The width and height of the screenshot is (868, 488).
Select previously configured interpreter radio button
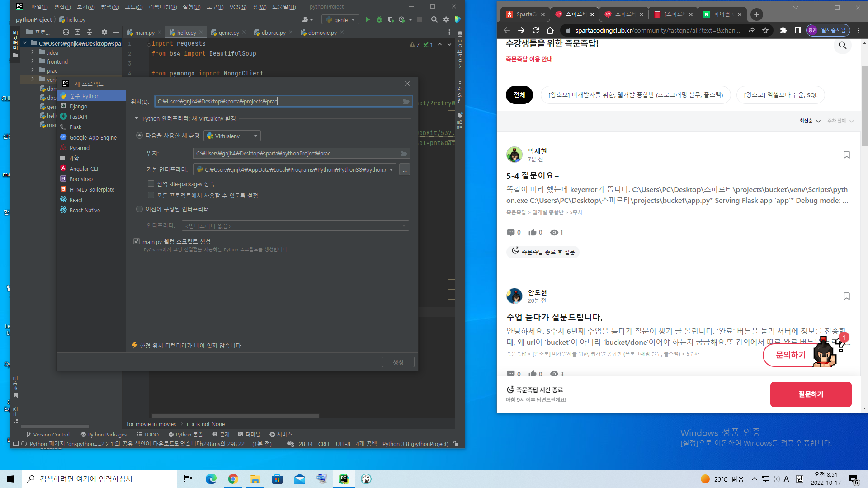tap(139, 209)
